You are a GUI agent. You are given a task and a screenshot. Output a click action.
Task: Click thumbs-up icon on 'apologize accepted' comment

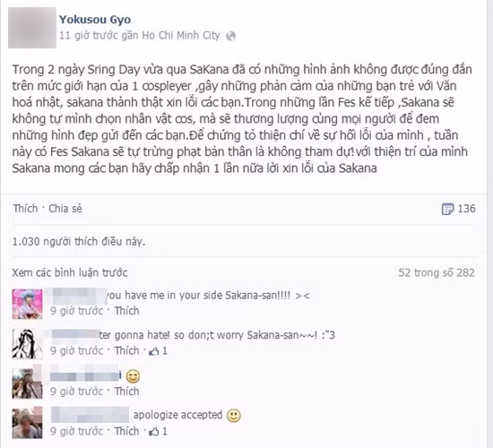(154, 432)
